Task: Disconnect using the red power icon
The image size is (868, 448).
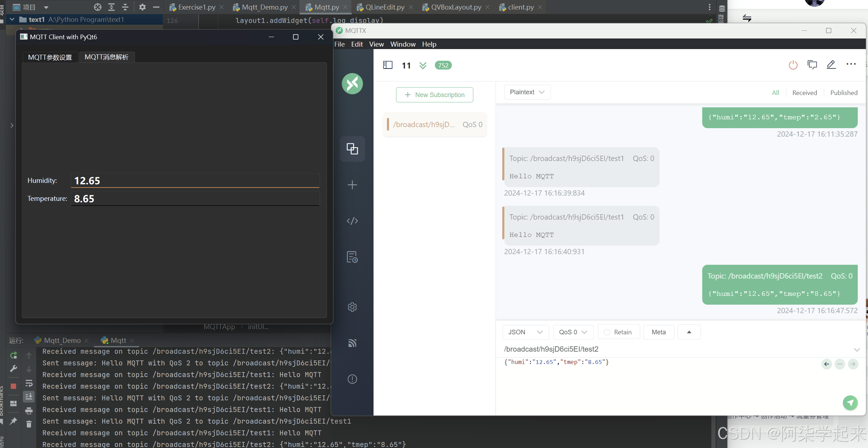Action: click(x=793, y=65)
